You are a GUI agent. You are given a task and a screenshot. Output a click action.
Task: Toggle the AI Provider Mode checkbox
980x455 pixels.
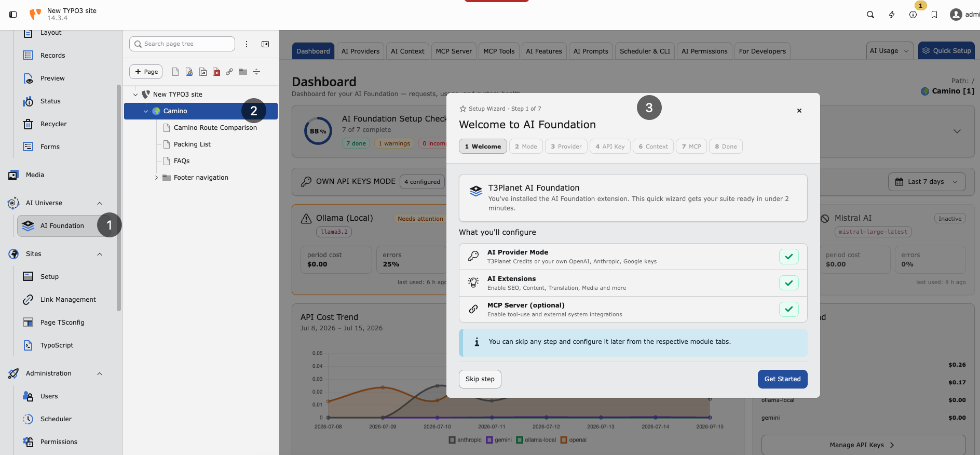[788, 257]
